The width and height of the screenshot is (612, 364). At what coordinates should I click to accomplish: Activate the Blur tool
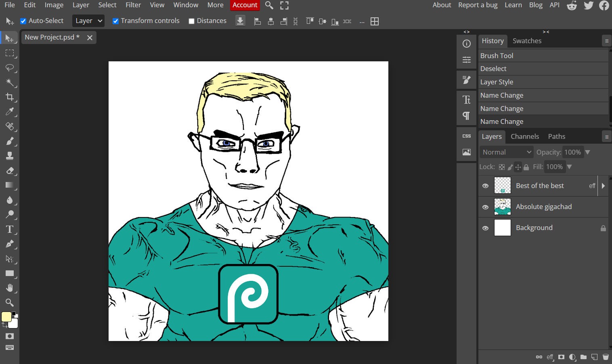[9, 200]
